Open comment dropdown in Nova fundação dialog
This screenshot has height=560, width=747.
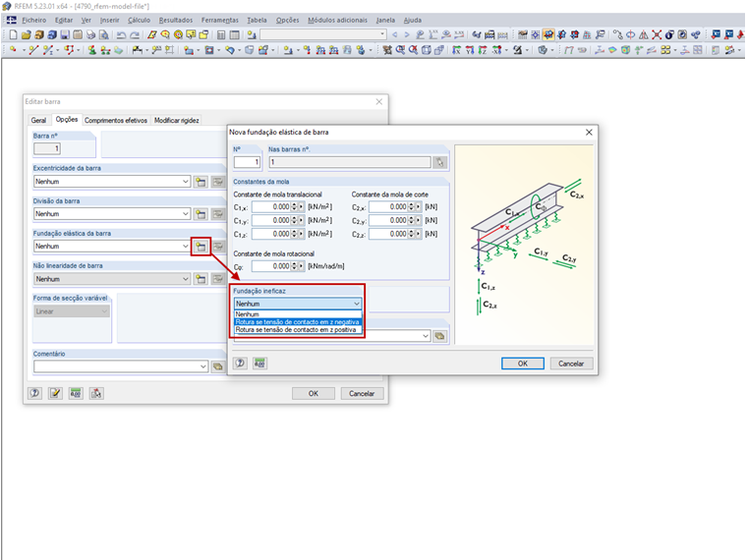(x=426, y=336)
